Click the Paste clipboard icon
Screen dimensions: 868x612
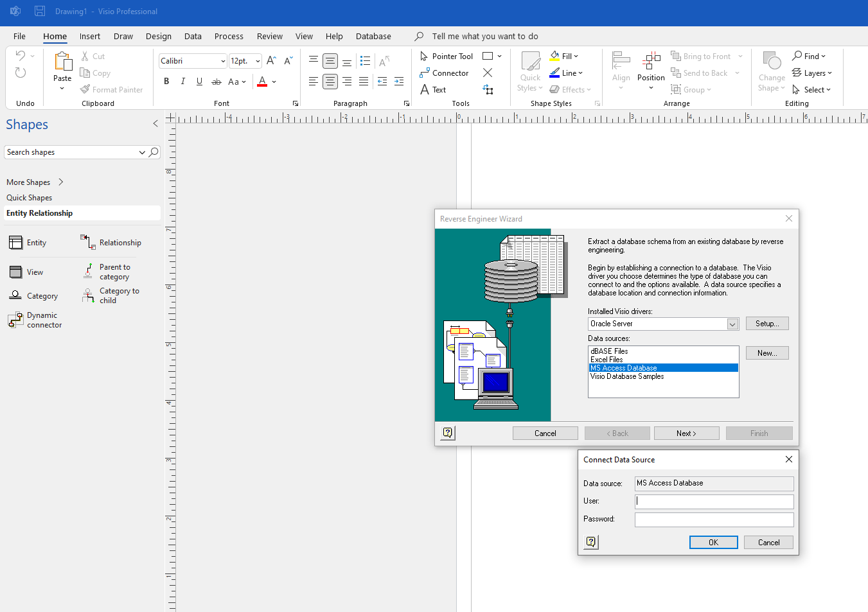click(62, 62)
